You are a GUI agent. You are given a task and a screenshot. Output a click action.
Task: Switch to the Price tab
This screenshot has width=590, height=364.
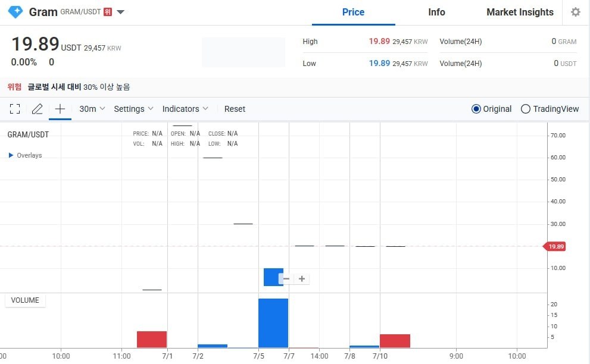[353, 12]
